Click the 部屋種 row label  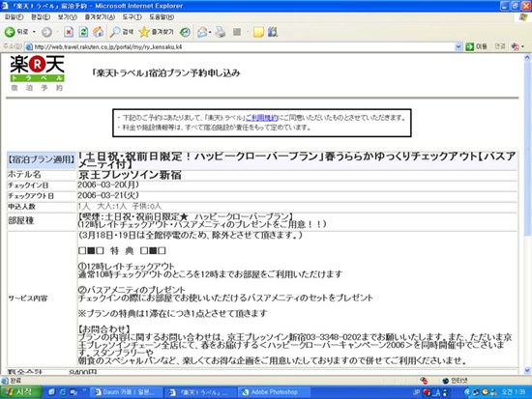[x=20, y=220]
